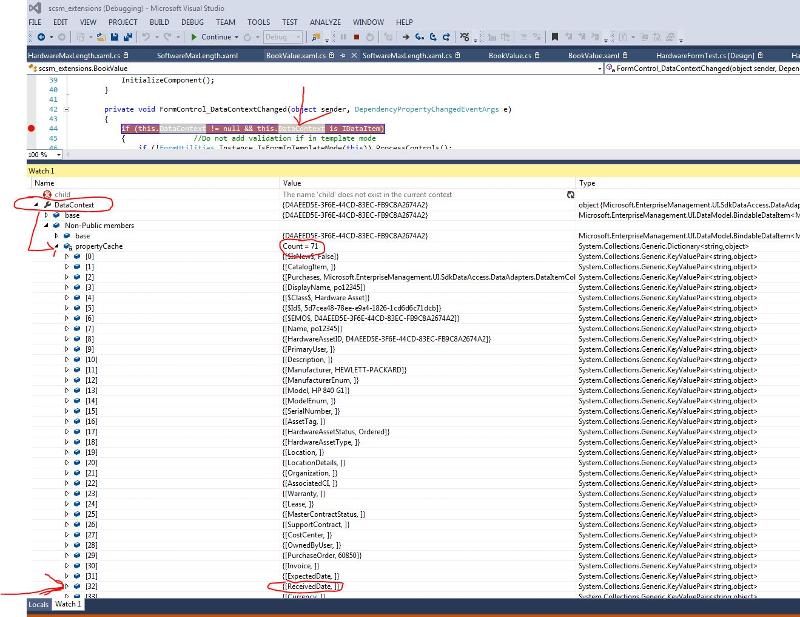Open the FILE menu
The image size is (800, 617).
(35, 22)
